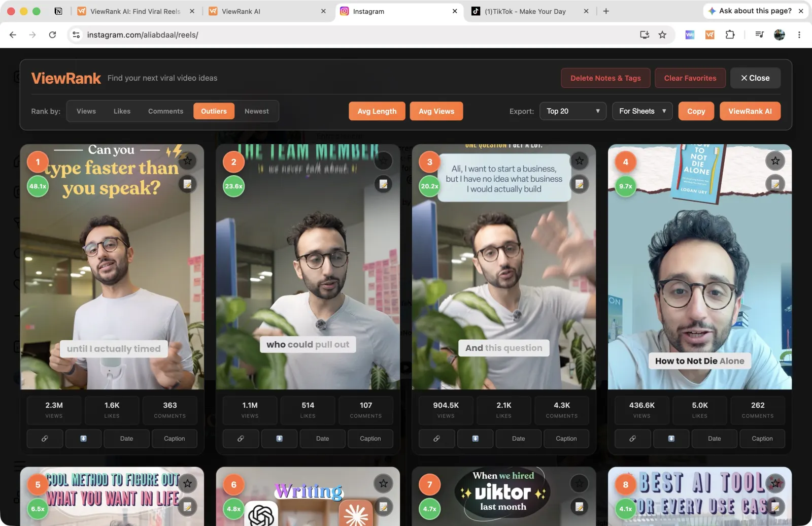Reload the Instagram page
Screen dimensions: 812x526
52,35
